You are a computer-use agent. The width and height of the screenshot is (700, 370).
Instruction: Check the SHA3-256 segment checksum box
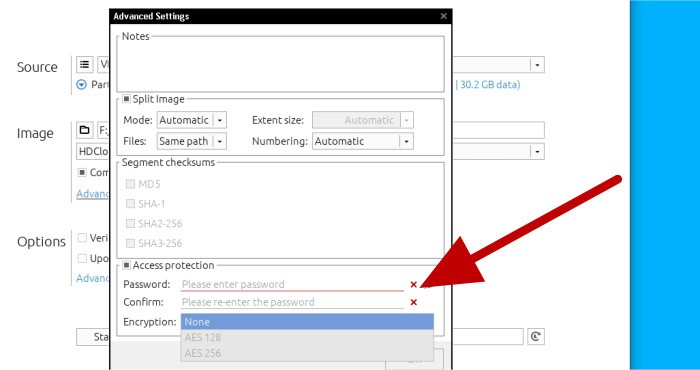pyautogui.click(x=130, y=243)
